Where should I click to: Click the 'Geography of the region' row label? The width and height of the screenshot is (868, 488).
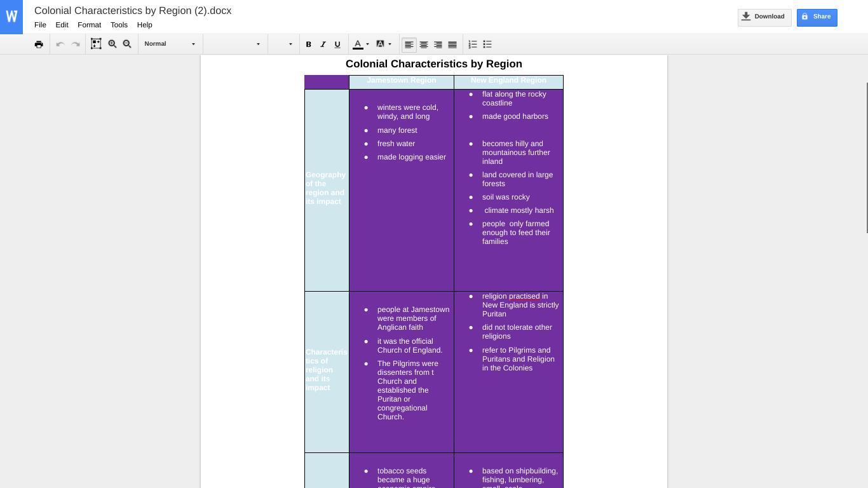coord(326,188)
